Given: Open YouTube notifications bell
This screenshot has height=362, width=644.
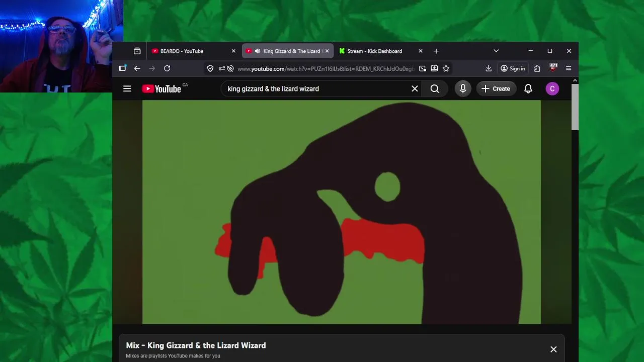Looking at the screenshot, I should click(528, 89).
